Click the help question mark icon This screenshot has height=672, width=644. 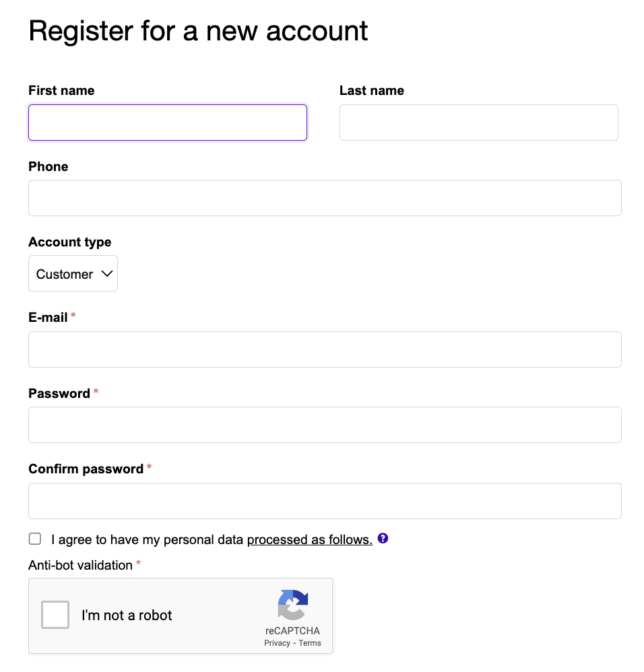(383, 539)
